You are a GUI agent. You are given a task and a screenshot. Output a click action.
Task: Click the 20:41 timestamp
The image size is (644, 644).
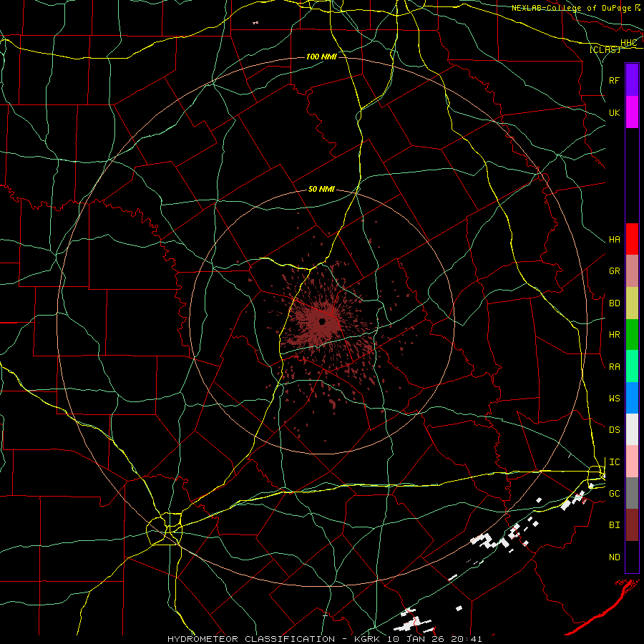(466, 639)
